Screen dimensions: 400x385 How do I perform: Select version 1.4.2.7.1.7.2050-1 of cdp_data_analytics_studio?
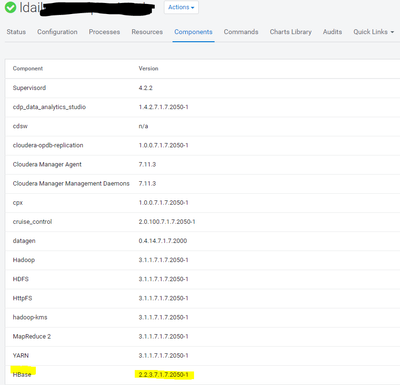pos(163,107)
